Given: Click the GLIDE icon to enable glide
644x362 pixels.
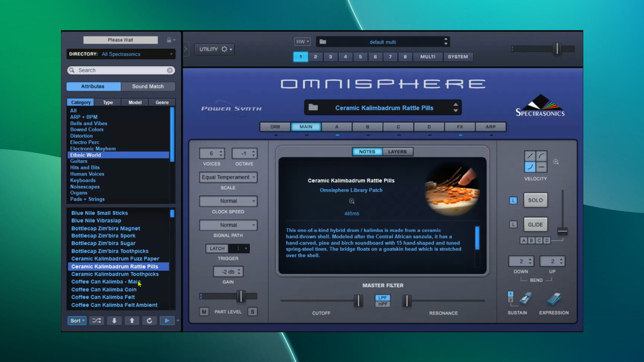Looking at the screenshot, I should tap(535, 224).
